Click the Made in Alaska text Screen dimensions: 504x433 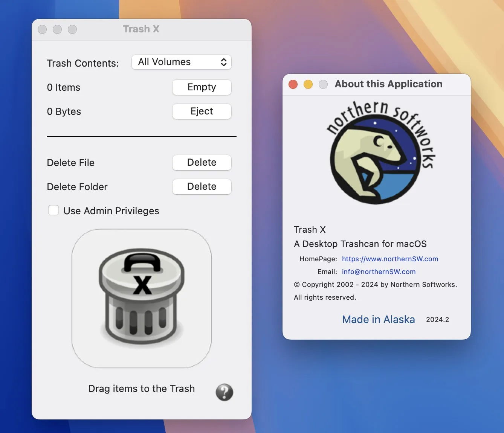coord(379,319)
